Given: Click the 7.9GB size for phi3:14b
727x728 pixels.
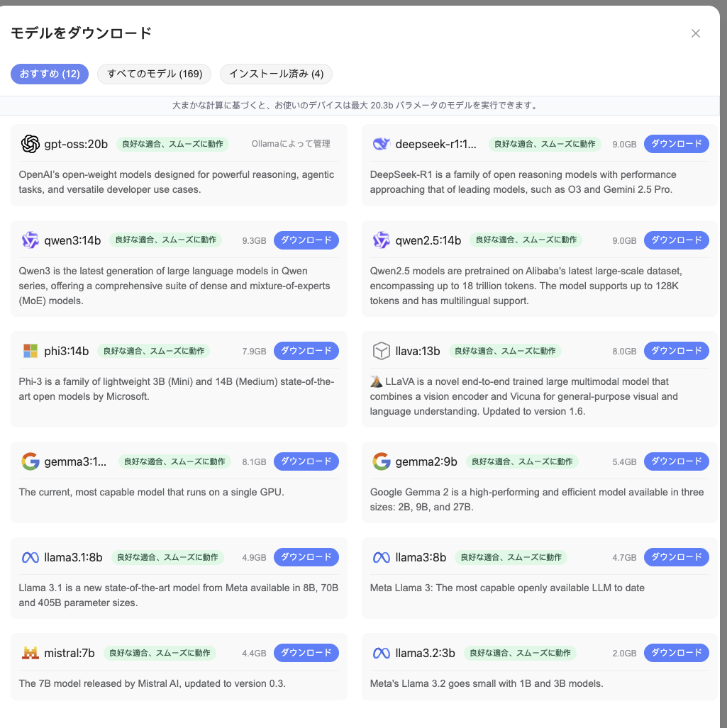Looking at the screenshot, I should click(254, 351).
